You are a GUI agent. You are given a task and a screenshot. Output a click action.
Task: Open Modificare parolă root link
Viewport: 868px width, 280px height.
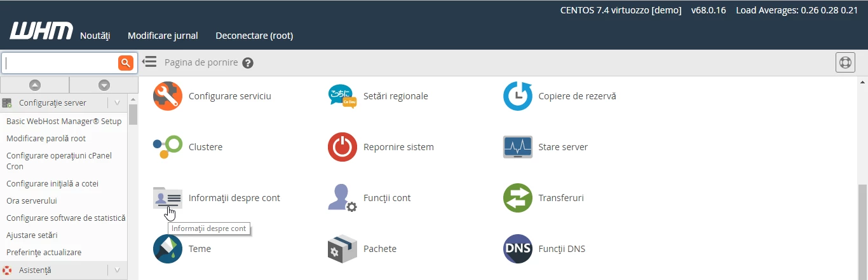tap(46, 138)
